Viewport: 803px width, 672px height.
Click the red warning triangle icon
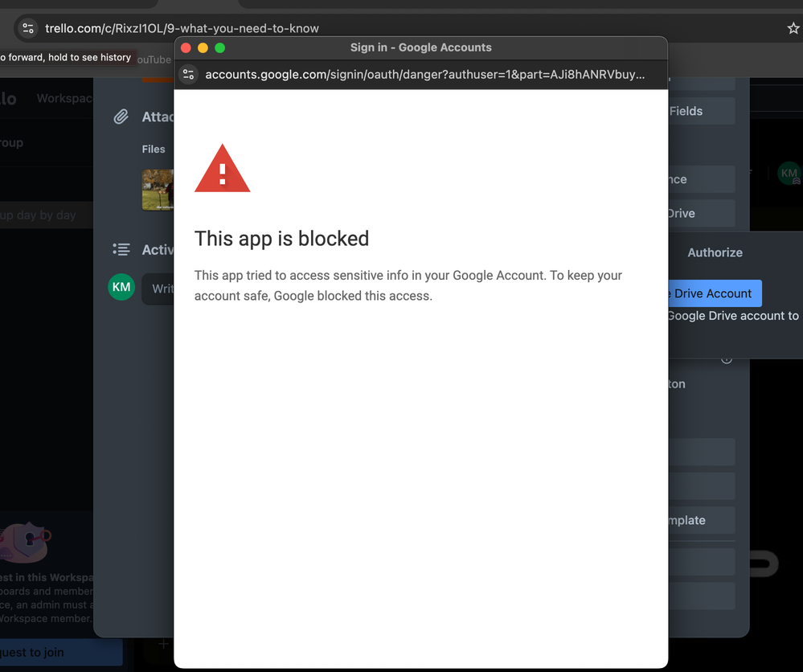point(223,169)
